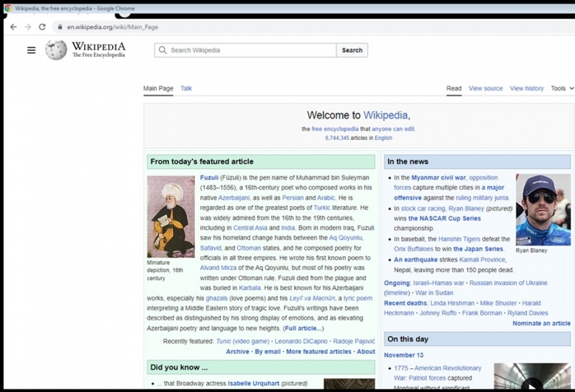Open the View source tab
This screenshot has height=392, width=575.
[485, 88]
